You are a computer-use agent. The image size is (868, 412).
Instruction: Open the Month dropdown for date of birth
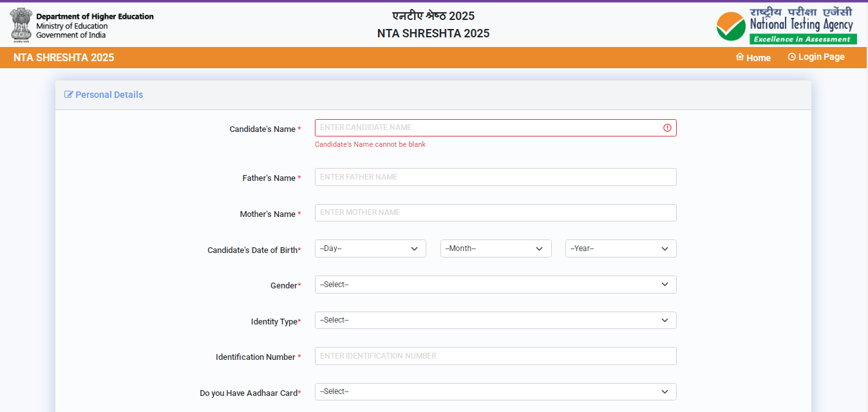(495, 248)
